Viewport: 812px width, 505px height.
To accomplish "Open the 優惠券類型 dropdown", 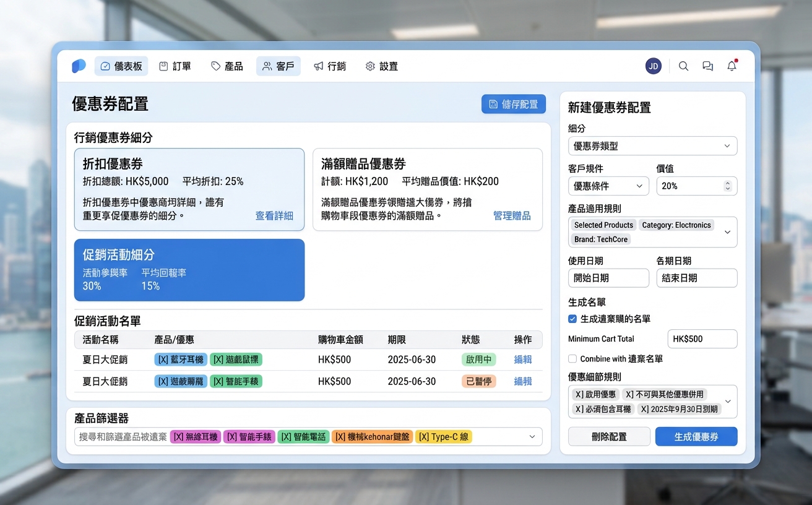I will click(653, 146).
